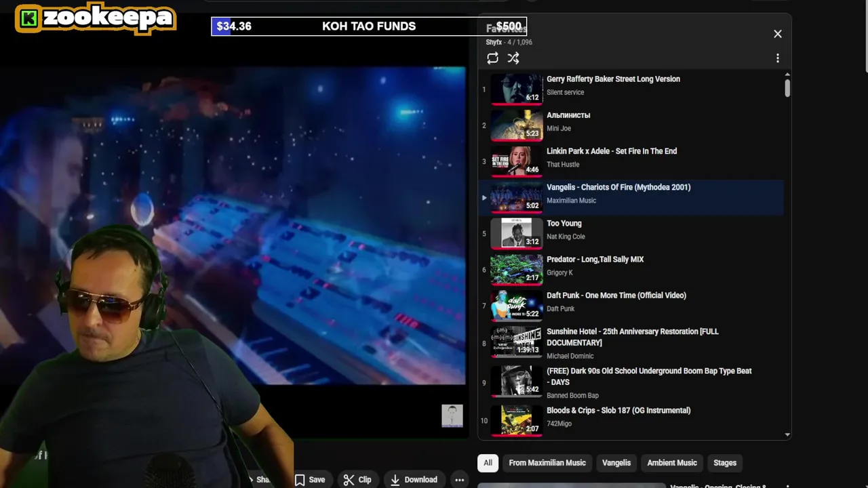The height and width of the screenshot is (488, 868).
Task: Open the Maximilian Music channel name in playlist
Action: (x=571, y=201)
